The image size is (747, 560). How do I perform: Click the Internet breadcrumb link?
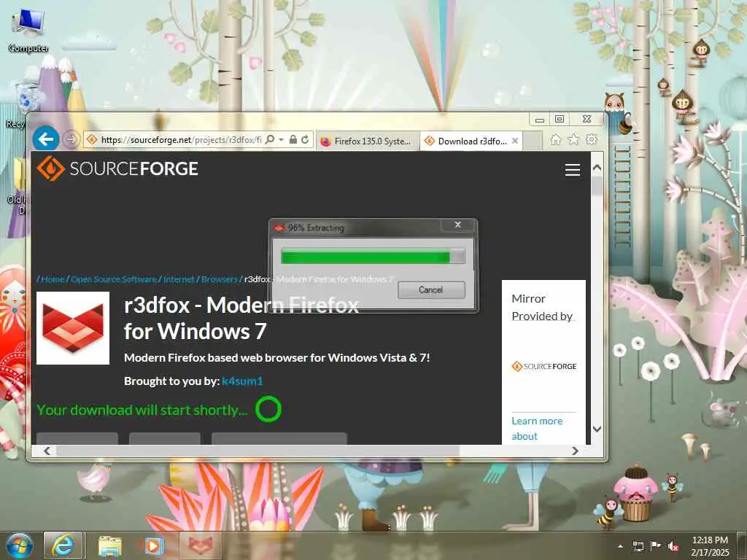[179, 279]
